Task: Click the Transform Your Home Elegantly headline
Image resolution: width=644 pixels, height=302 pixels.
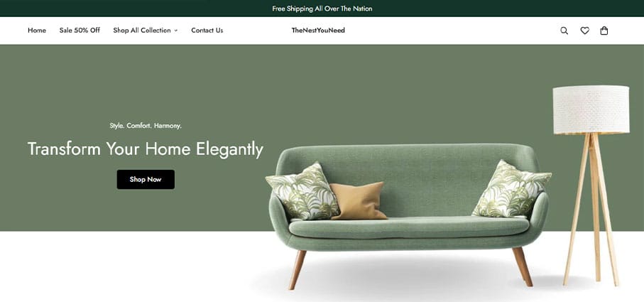Action: tap(146, 149)
